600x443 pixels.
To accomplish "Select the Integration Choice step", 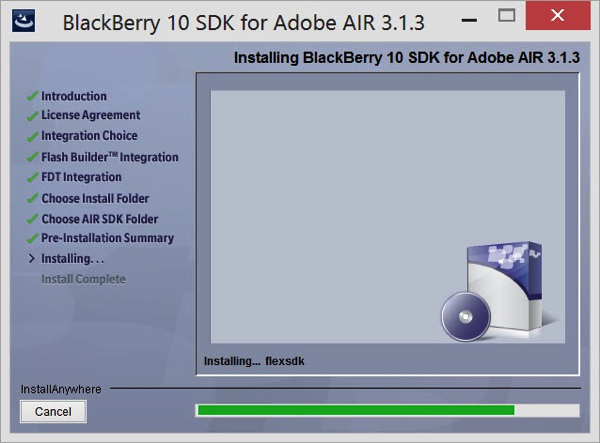I will 89,135.
